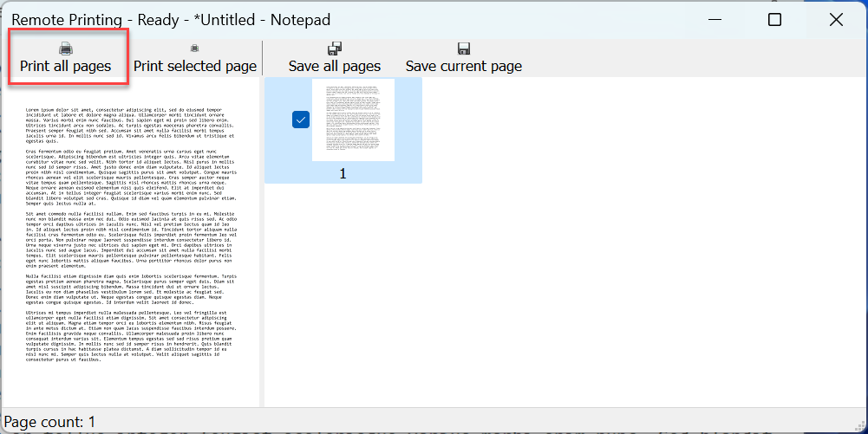Choose the 'Save current page' text label
Viewport: 868px width, 434px height.
click(x=464, y=66)
